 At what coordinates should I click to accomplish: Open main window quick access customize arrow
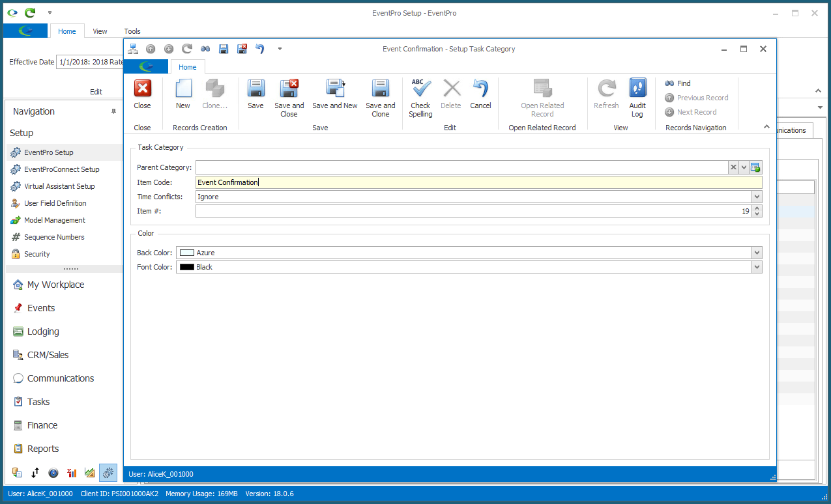(50, 12)
